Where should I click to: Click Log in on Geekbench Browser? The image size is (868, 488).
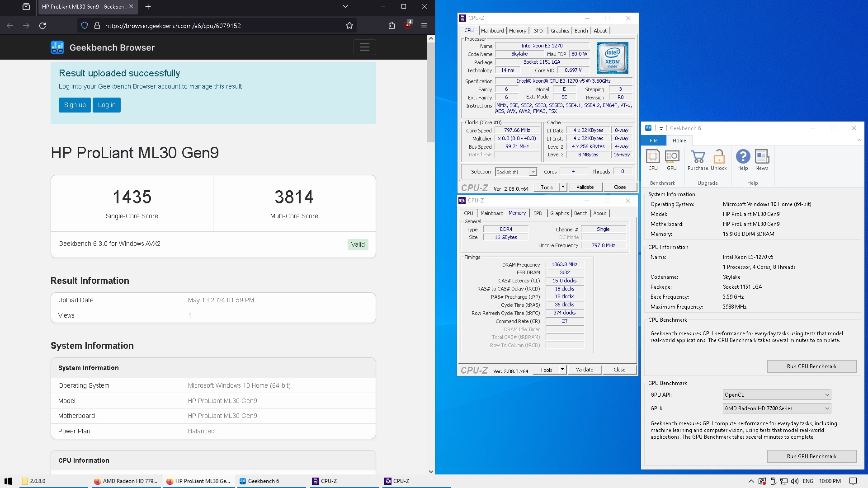coord(107,105)
